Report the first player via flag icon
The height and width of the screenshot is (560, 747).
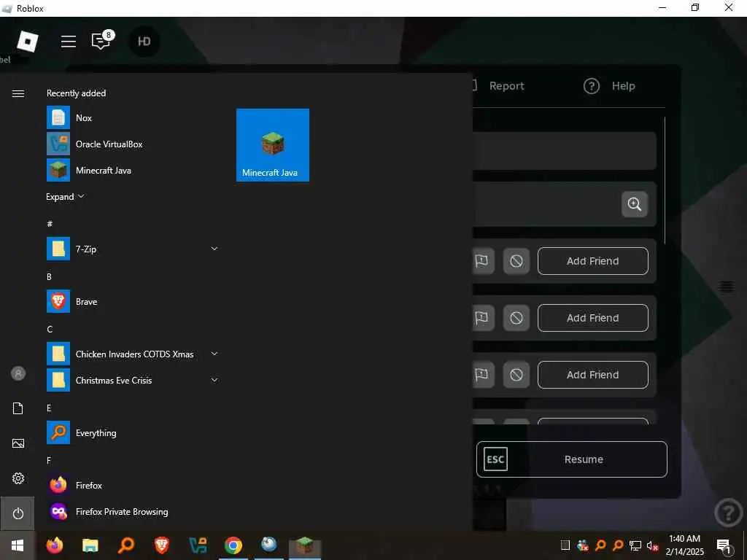[x=482, y=261]
